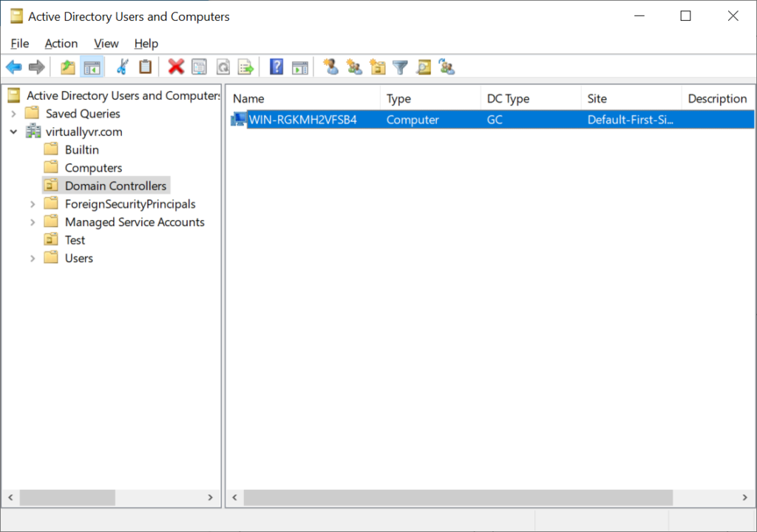This screenshot has height=532, width=757.
Task: Click tree pane scrollbar left arrow
Action: [10, 497]
